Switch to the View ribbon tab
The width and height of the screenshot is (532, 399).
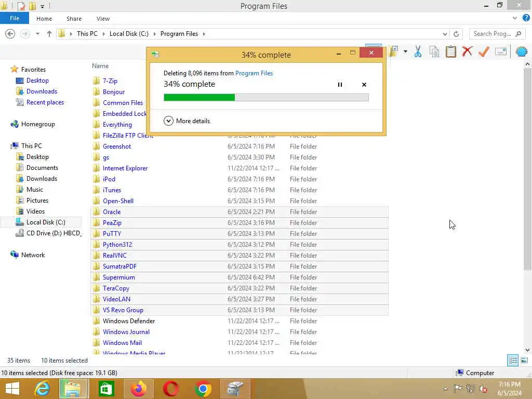(x=103, y=19)
